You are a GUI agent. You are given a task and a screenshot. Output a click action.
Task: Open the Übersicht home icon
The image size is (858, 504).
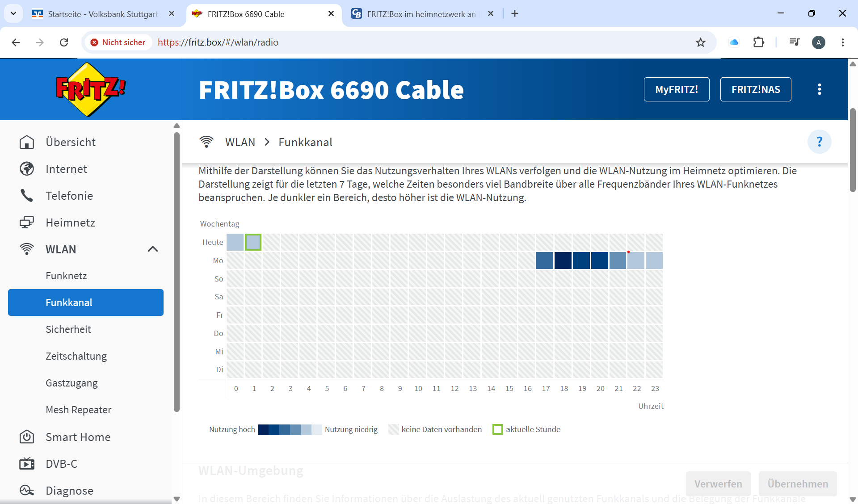pyautogui.click(x=27, y=142)
